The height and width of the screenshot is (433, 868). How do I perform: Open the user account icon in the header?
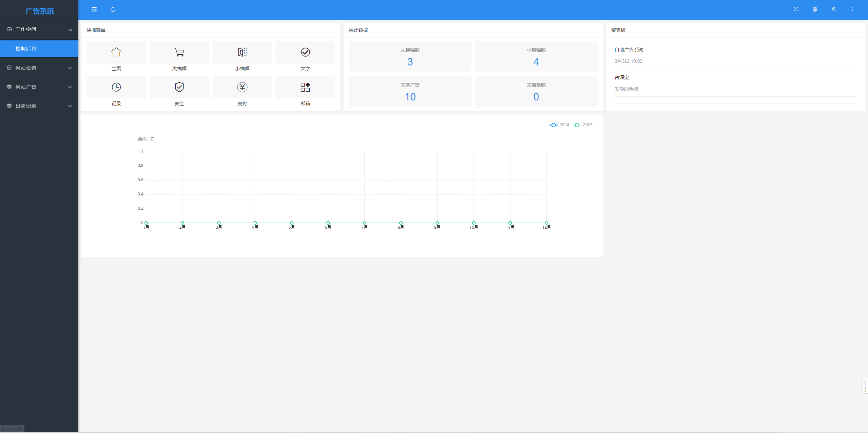[833, 10]
